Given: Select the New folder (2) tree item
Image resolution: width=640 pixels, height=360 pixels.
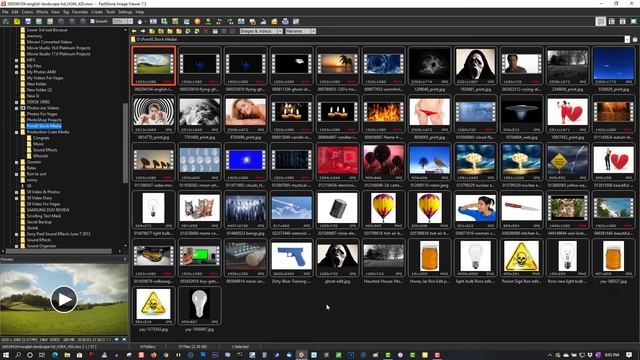Looking at the screenshot, I should tap(39, 90).
